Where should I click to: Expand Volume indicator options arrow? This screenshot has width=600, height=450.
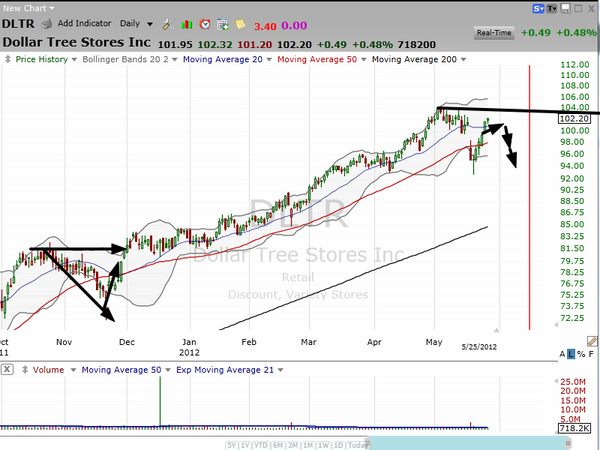(73, 370)
